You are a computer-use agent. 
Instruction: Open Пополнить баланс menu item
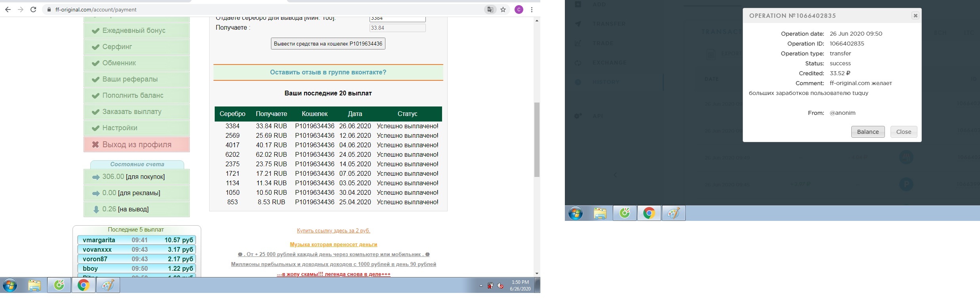(137, 95)
